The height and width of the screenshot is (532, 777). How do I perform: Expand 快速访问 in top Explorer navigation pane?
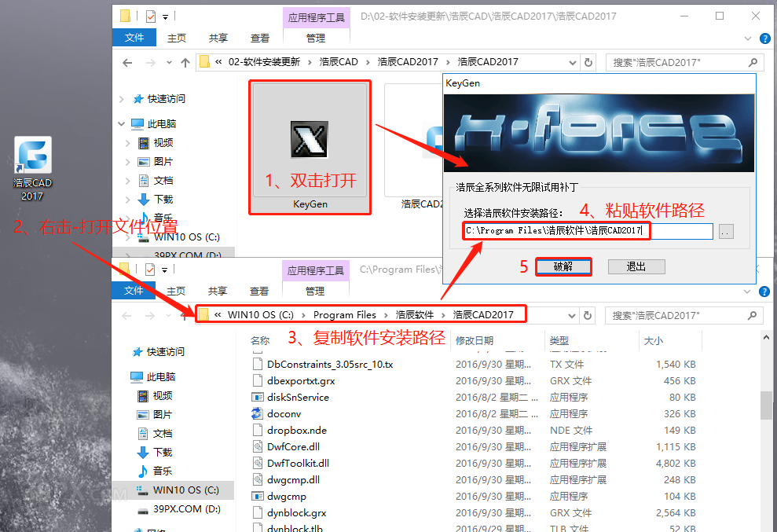[122, 99]
